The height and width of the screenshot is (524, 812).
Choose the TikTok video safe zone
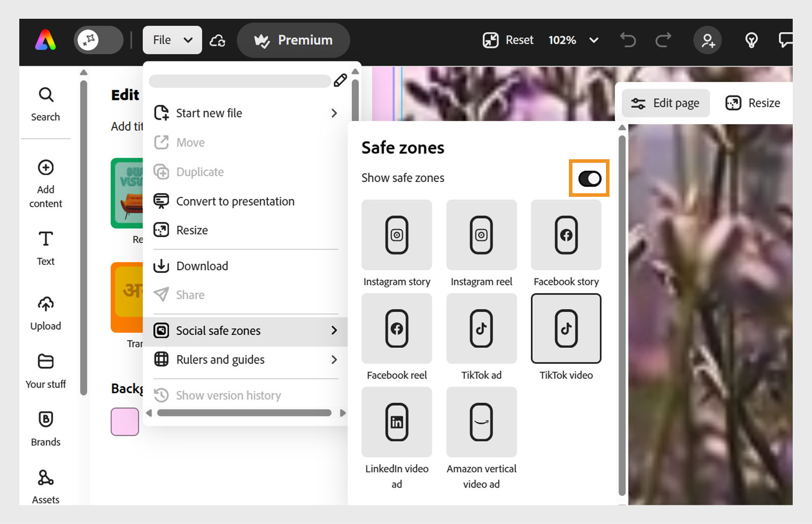pyautogui.click(x=565, y=328)
